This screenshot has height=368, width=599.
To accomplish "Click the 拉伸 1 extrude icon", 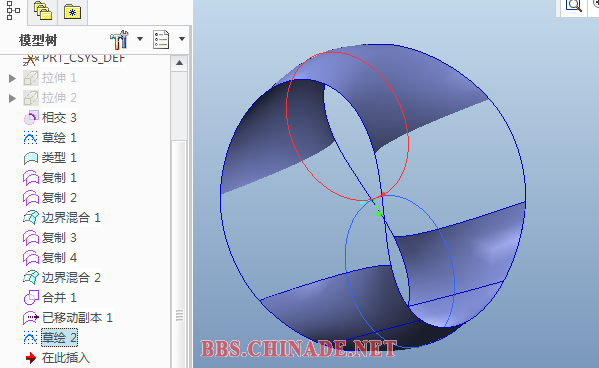I will 31,78.
